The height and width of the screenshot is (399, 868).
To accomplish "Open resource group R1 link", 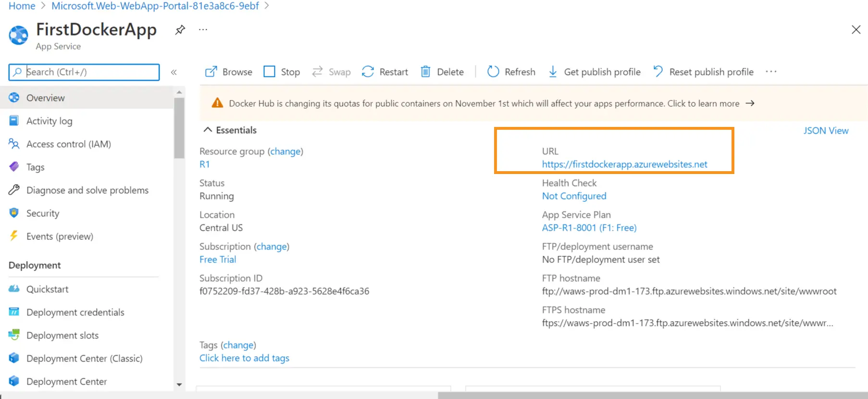I will [x=205, y=164].
